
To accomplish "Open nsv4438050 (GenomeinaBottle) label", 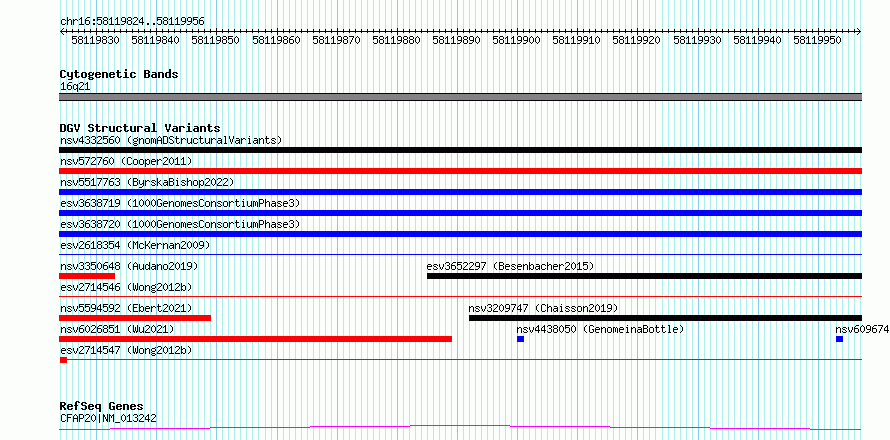I will click(601, 329).
